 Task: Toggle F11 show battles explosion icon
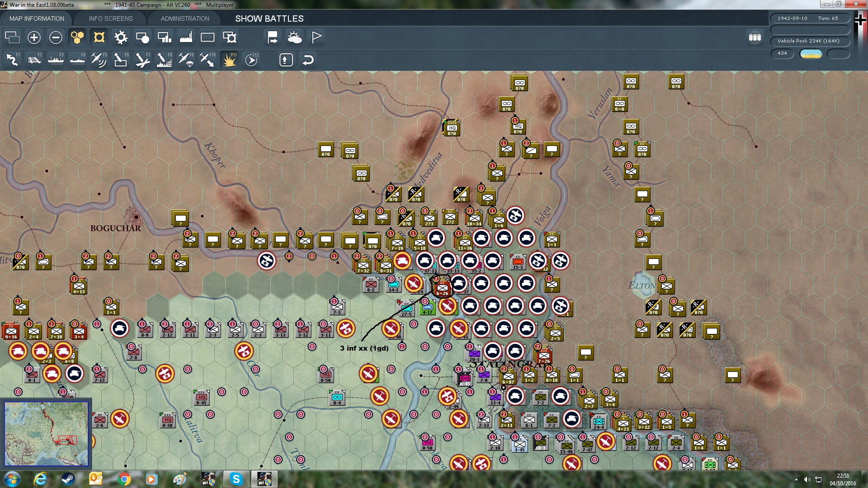coord(229,60)
